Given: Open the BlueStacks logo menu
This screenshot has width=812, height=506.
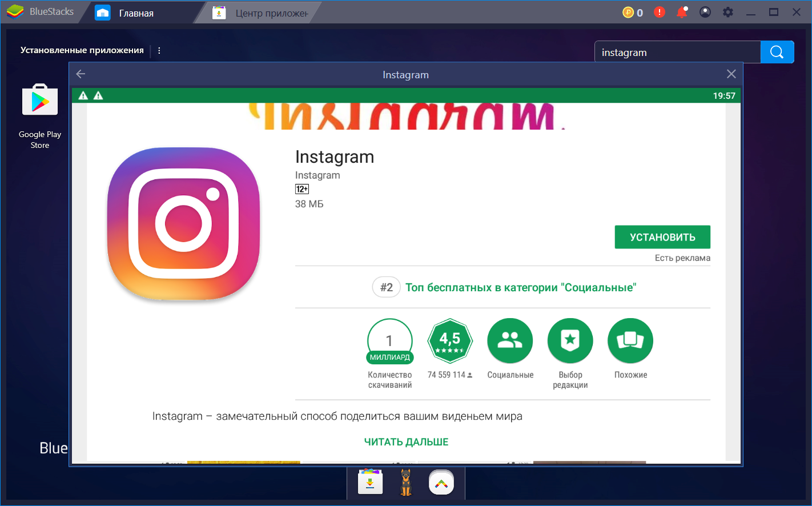Looking at the screenshot, I should click(15, 12).
